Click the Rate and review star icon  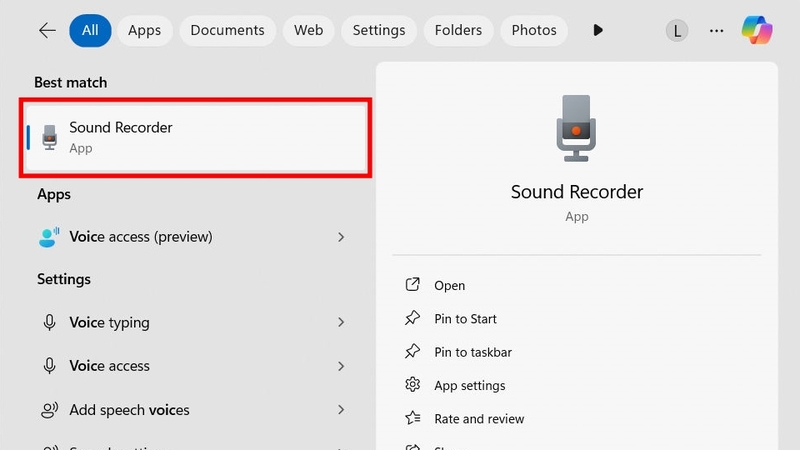tap(412, 418)
